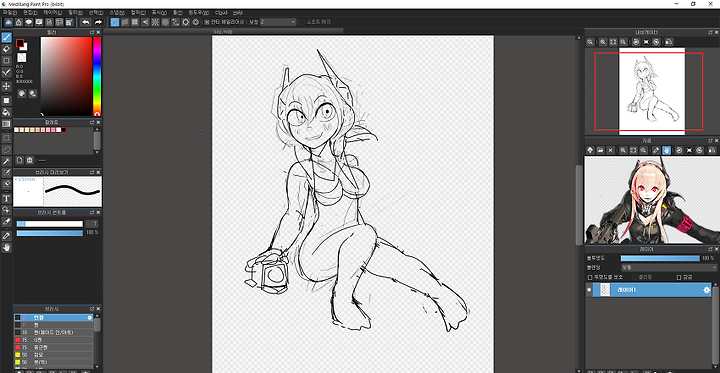The height and width of the screenshot is (373, 720).
Task: Open the second menu (Edit) in menu bar
Action: pos(30,12)
